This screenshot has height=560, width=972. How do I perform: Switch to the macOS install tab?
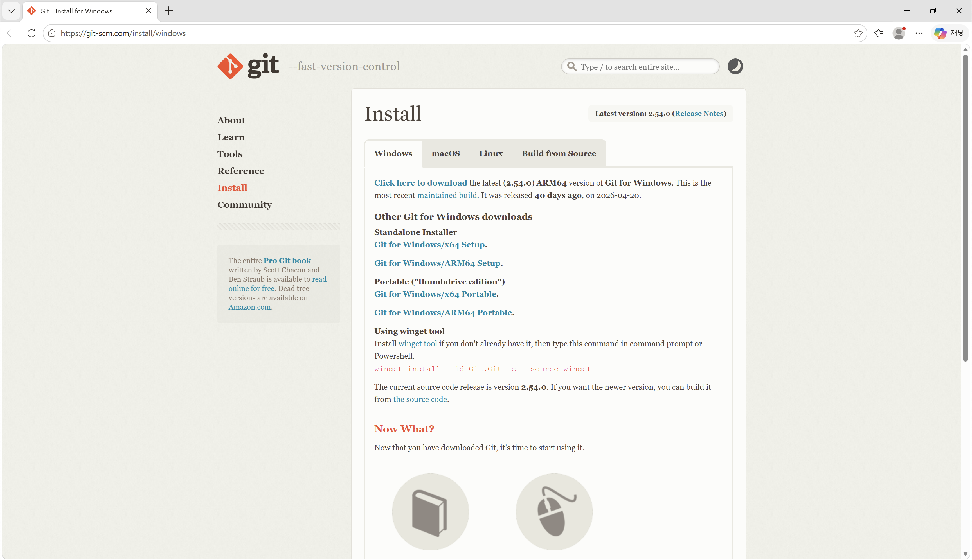click(445, 153)
